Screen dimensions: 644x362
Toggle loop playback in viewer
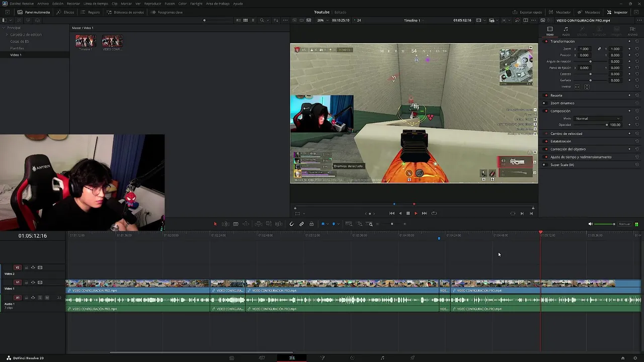click(x=434, y=213)
